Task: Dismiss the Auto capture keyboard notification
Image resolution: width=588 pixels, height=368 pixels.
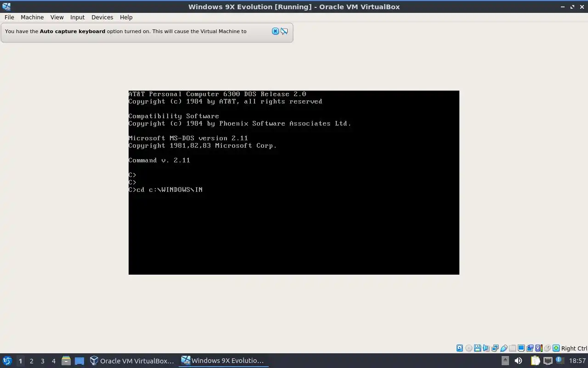Action: click(275, 31)
